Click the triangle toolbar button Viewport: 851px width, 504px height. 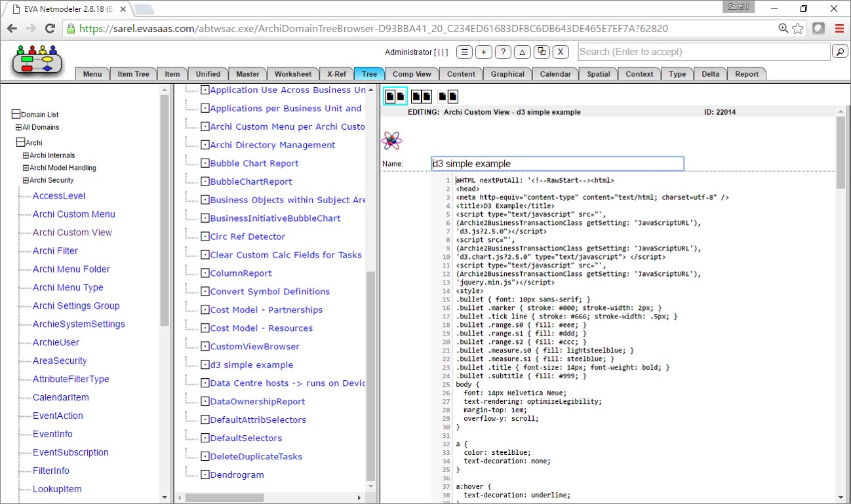[522, 52]
